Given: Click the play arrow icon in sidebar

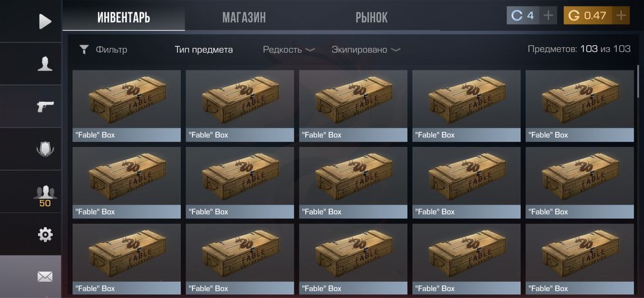Looking at the screenshot, I should click(45, 21).
